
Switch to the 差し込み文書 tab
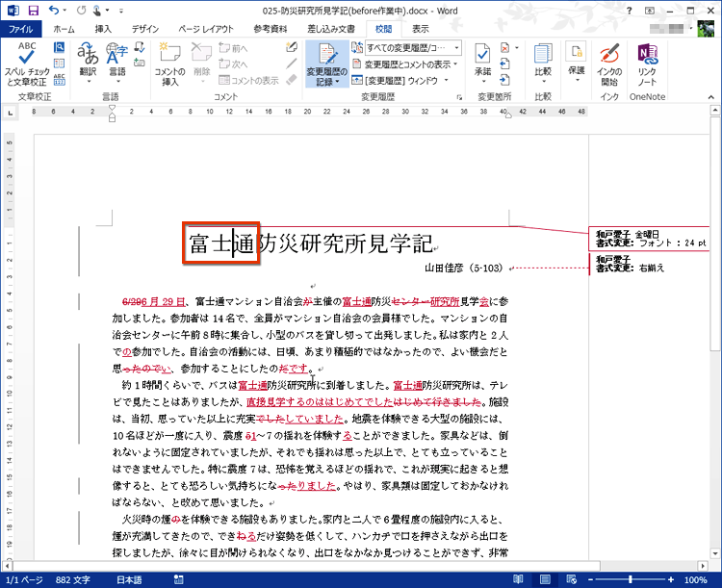coord(331,29)
